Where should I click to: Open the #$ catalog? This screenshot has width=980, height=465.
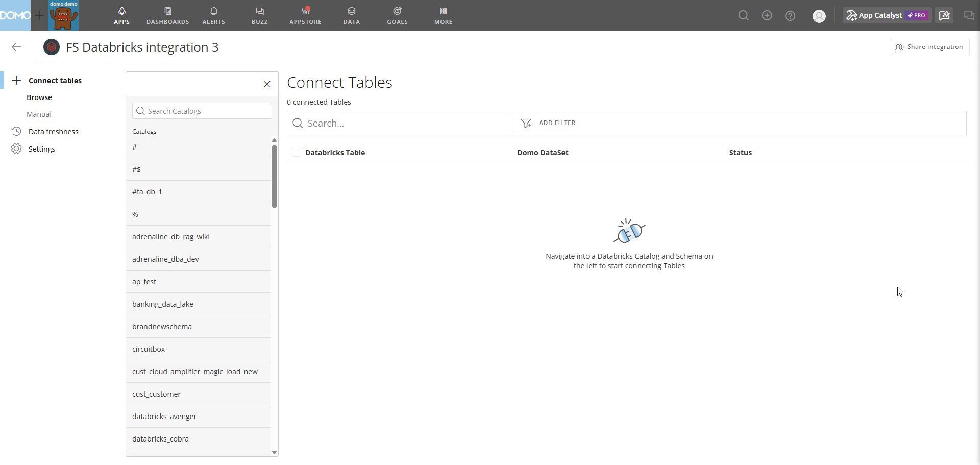(x=198, y=169)
